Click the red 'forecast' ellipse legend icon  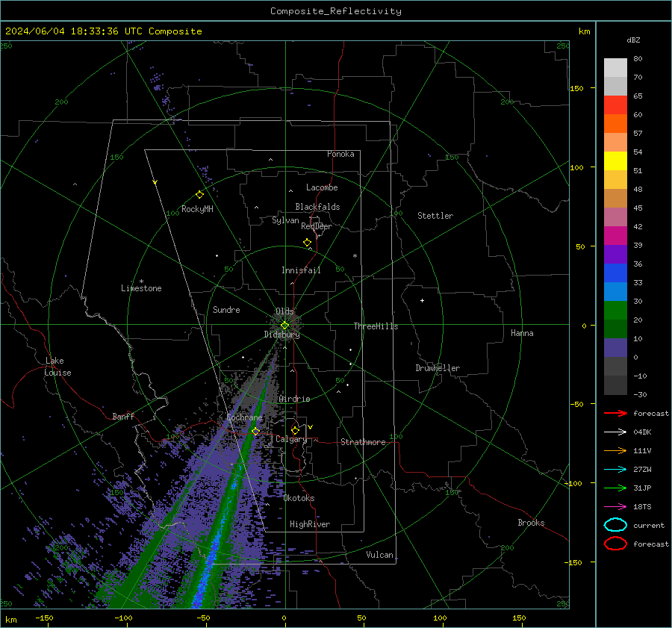[615, 544]
